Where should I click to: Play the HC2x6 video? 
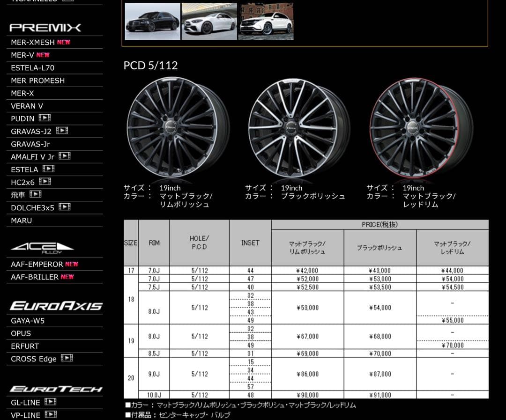point(45,182)
